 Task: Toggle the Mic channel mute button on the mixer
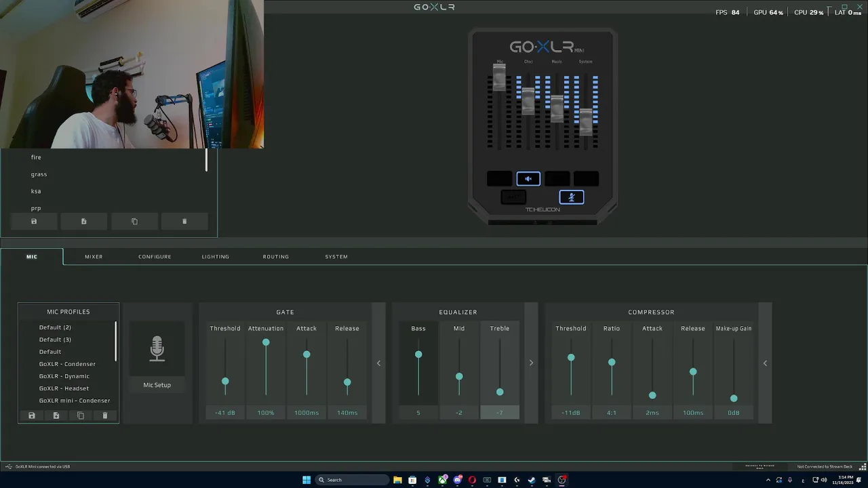[x=500, y=179]
